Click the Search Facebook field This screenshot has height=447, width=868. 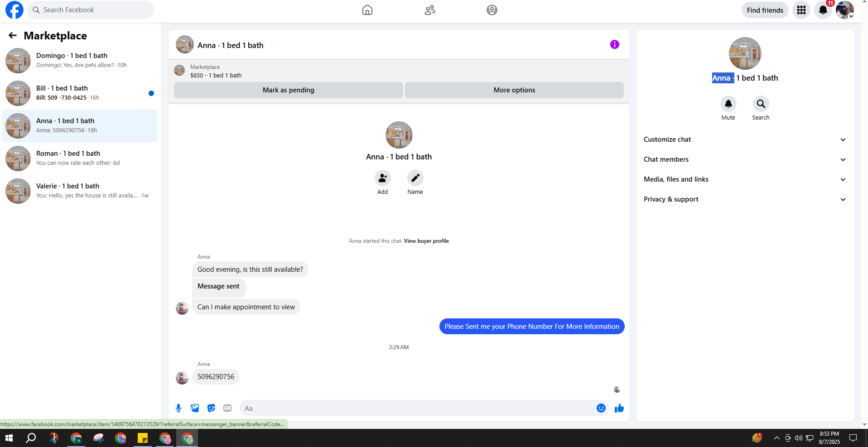(x=91, y=10)
